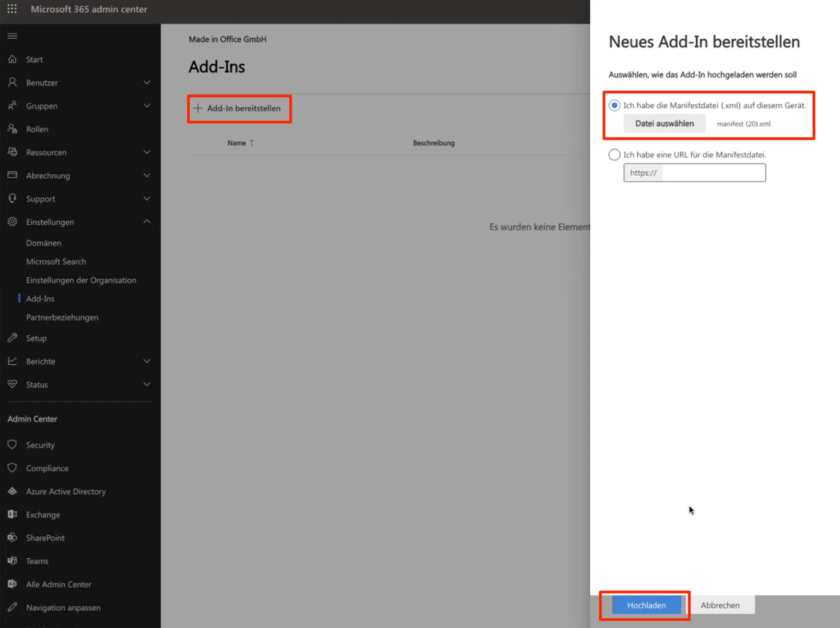Open the Setup section
The height and width of the screenshot is (628, 840).
click(37, 338)
